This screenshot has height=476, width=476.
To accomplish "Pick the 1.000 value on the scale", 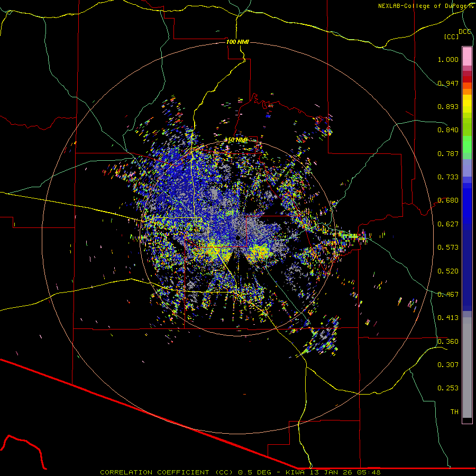I will 448,59.
